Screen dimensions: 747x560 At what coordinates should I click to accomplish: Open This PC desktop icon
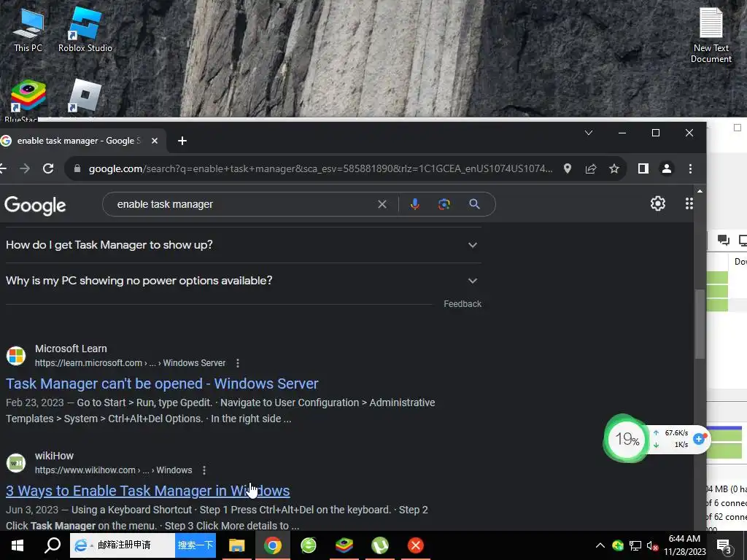(28, 31)
